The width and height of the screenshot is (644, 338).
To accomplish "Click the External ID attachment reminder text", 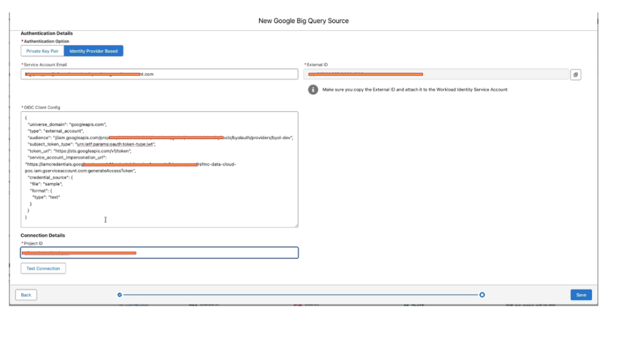I will tap(415, 89).
